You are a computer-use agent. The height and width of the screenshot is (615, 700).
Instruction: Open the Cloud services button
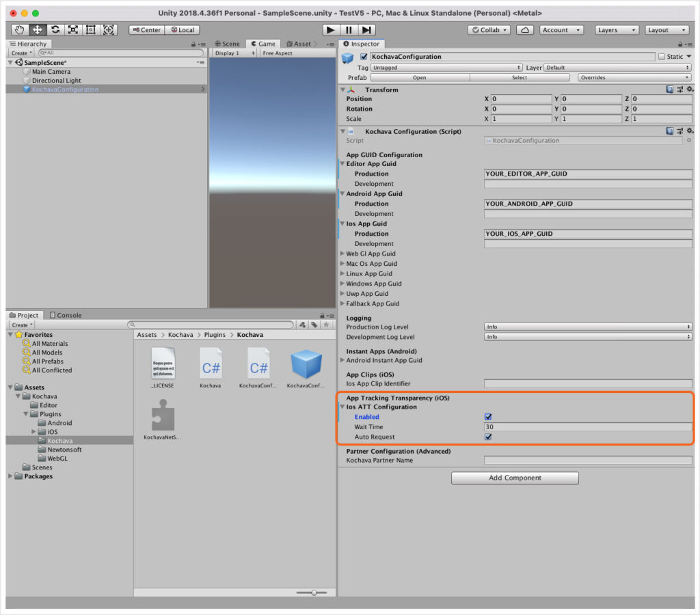(525, 30)
